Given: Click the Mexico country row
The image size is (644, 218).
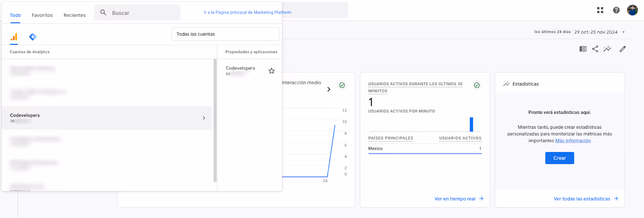Looking at the screenshot, I should click(425, 148).
